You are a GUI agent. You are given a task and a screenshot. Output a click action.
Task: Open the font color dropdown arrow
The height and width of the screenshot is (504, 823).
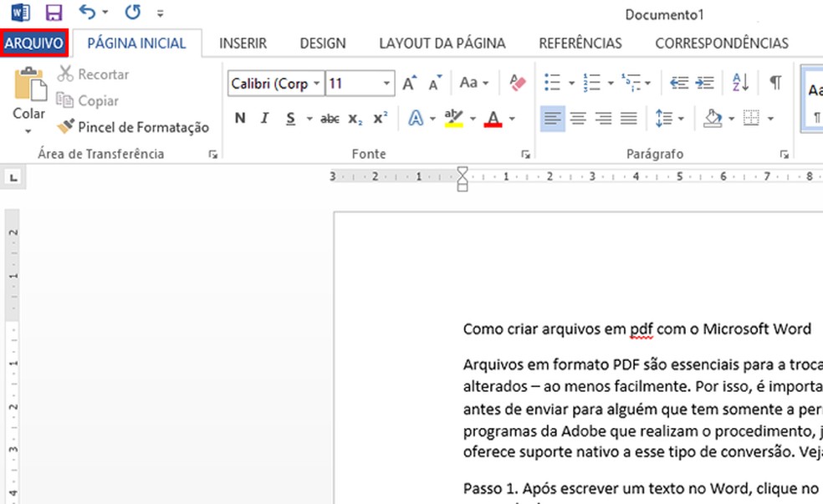tap(511, 118)
